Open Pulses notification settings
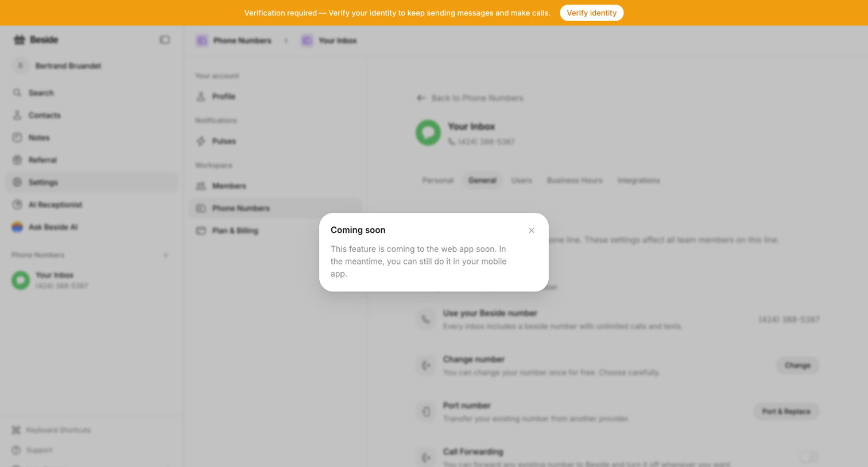Screen dimensions: 868x467 (276, 141)
